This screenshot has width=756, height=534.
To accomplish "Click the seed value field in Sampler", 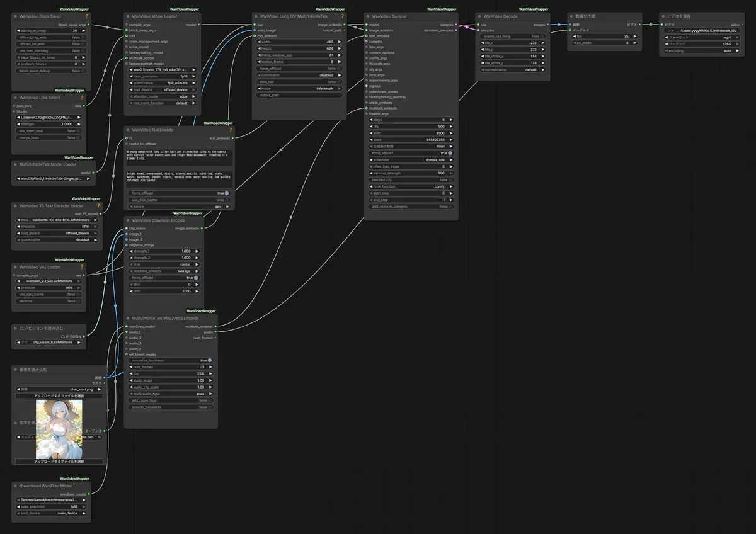I will point(410,140).
